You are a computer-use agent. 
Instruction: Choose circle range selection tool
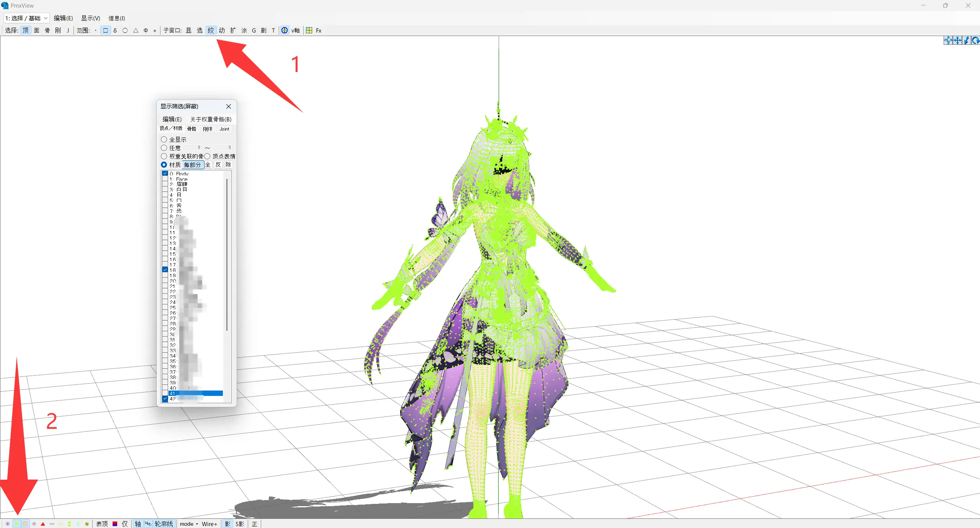pyautogui.click(x=125, y=30)
